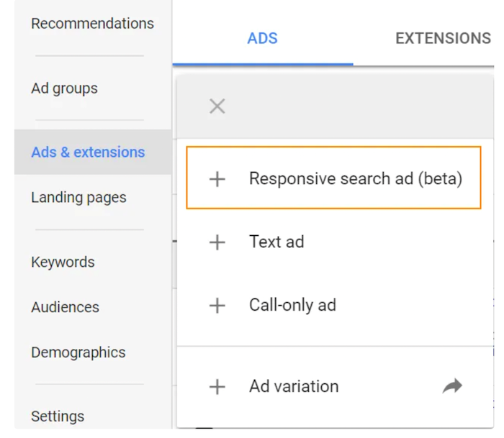Open Landing pages in the sidebar

tap(78, 197)
